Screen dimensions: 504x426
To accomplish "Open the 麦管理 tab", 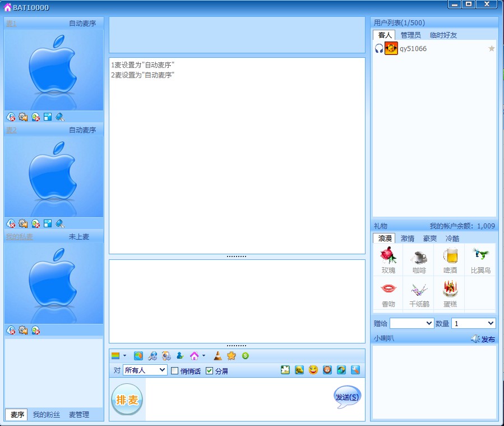I will (x=79, y=414).
